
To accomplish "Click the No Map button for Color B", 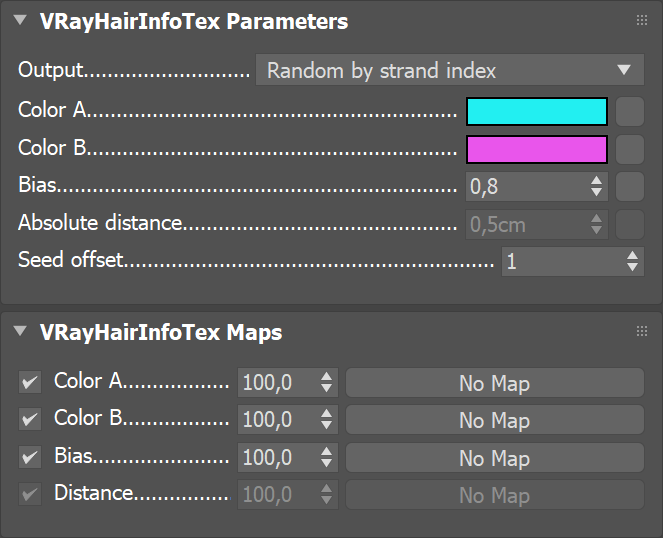I will click(x=495, y=420).
